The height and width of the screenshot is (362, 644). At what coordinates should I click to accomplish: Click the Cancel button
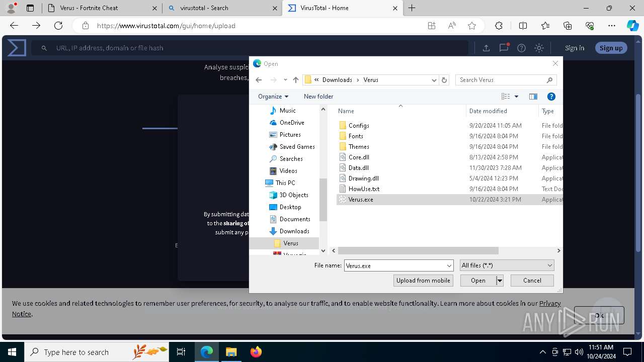532,281
